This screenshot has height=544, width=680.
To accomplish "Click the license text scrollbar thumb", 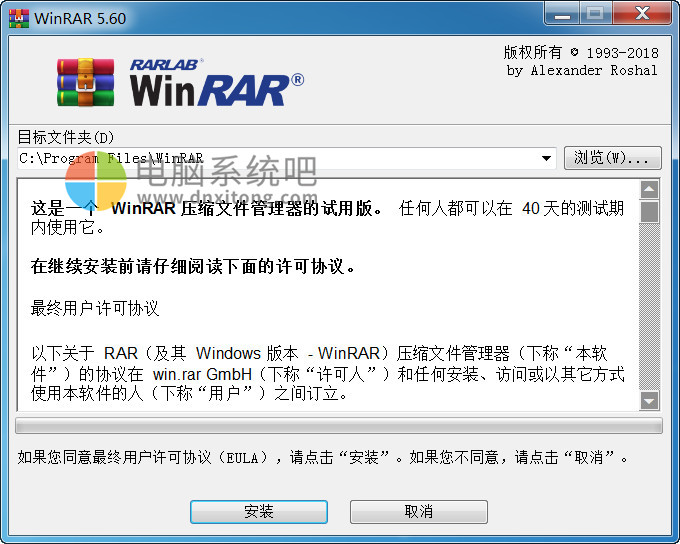I will coord(649,211).
